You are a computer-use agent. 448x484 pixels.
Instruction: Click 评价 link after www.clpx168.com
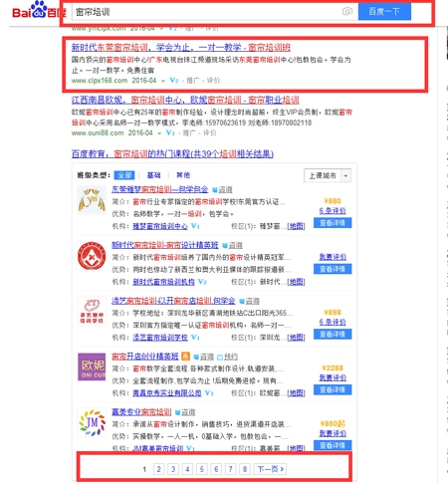[x=213, y=81]
